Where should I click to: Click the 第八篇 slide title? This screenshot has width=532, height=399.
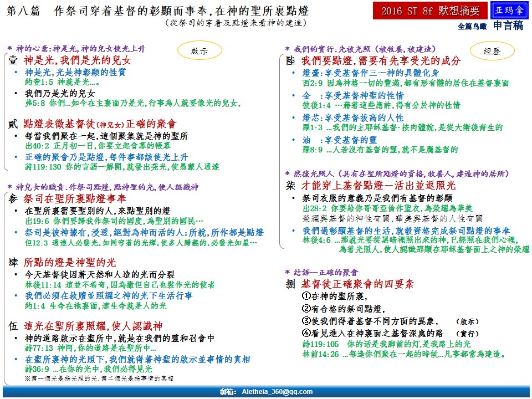click(x=157, y=11)
